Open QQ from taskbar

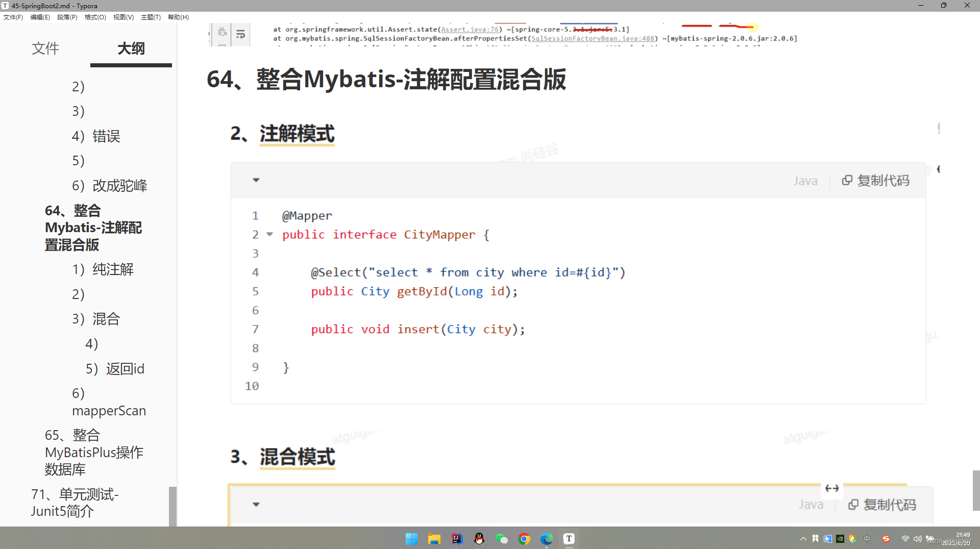pyautogui.click(x=479, y=539)
